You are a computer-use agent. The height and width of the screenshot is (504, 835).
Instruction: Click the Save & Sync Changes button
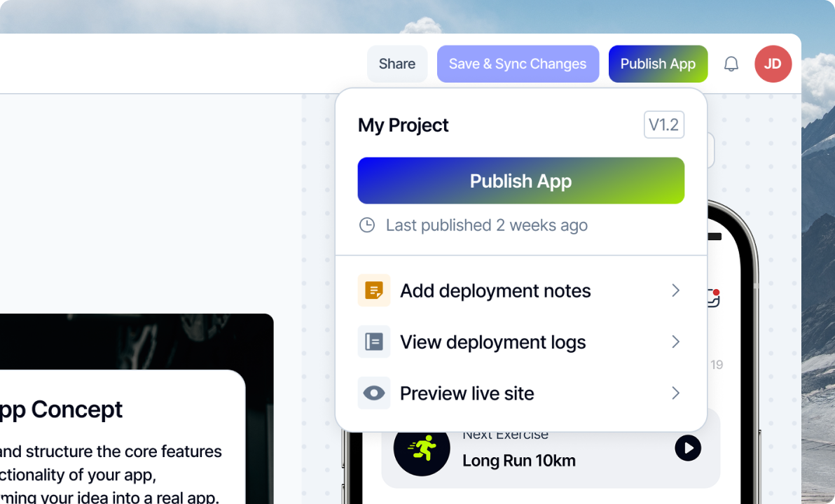pyautogui.click(x=518, y=64)
